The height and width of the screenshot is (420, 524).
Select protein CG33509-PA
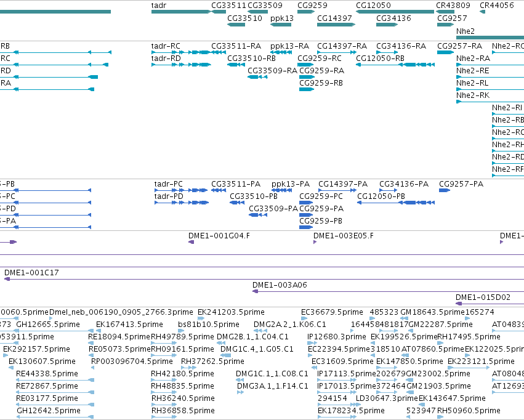click(x=258, y=215)
